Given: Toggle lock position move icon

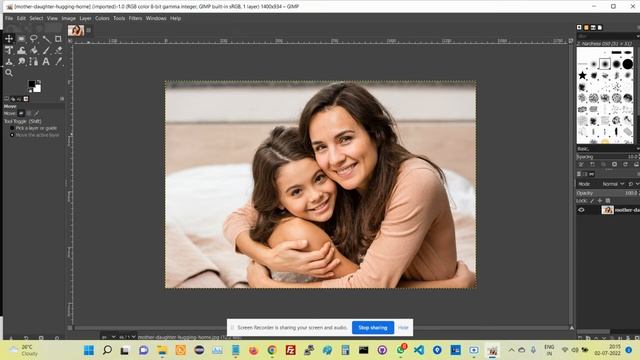Looking at the screenshot, I should click(600, 201).
